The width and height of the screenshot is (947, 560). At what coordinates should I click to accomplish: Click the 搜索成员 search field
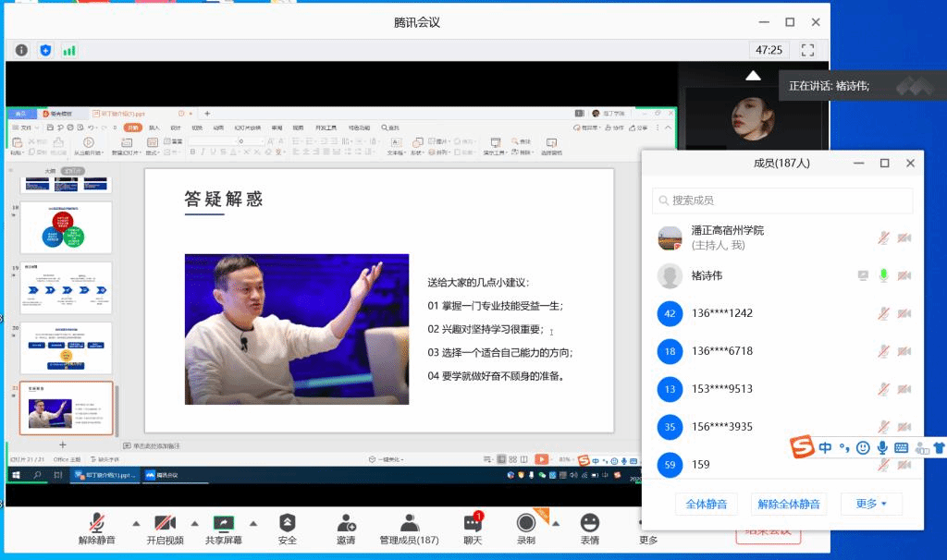782,201
